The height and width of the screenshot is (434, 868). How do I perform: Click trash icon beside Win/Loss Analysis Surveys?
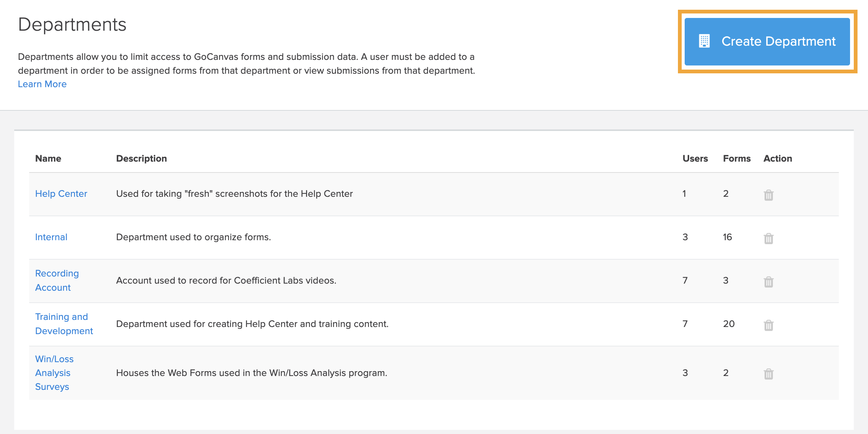pyautogui.click(x=769, y=373)
